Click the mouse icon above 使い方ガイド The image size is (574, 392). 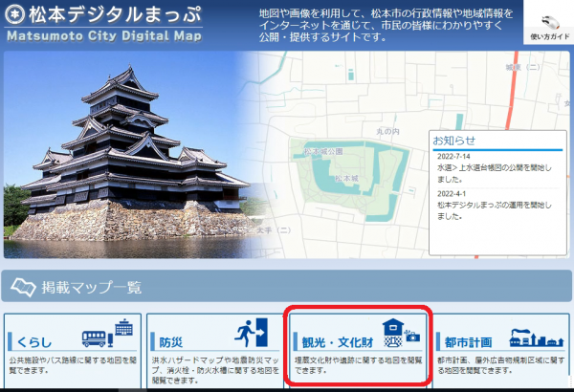549,21
